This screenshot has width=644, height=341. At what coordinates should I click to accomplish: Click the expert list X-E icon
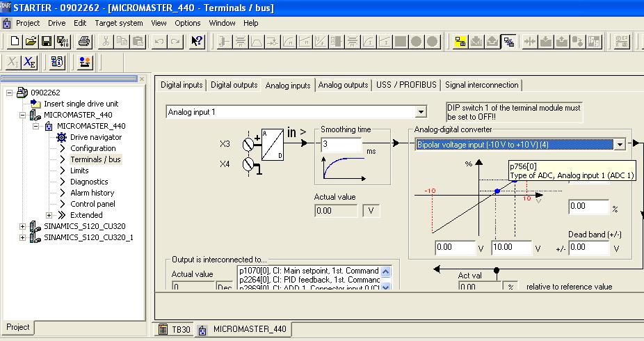pos(30,63)
